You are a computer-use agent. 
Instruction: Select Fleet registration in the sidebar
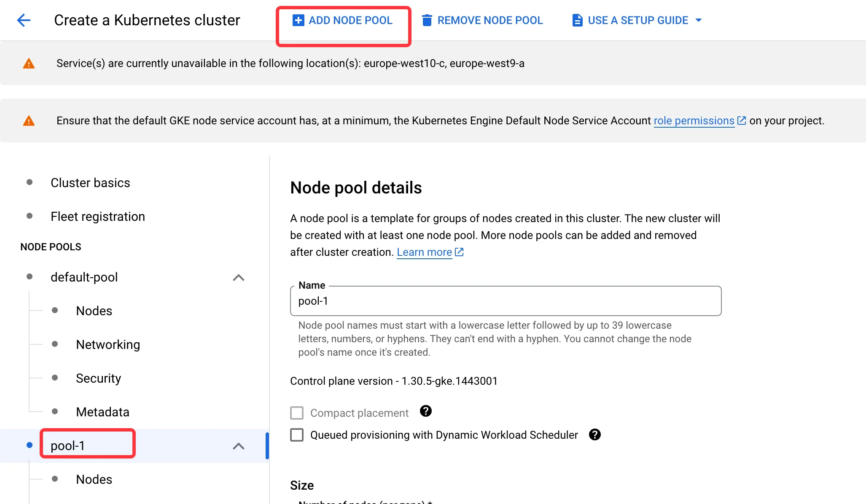pos(97,217)
